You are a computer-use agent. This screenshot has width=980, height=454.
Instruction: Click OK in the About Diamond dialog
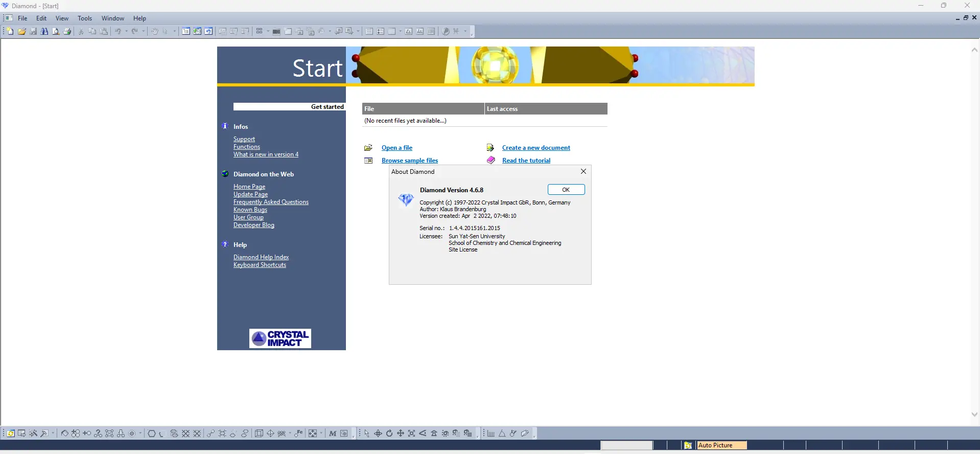tap(566, 190)
